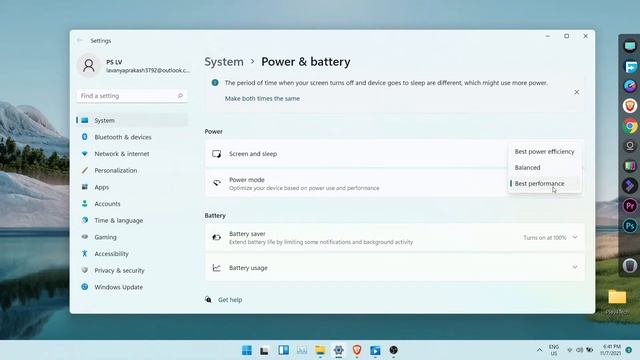Open Widgets from the taskbar
The width and height of the screenshot is (640, 360).
(283, 350)
